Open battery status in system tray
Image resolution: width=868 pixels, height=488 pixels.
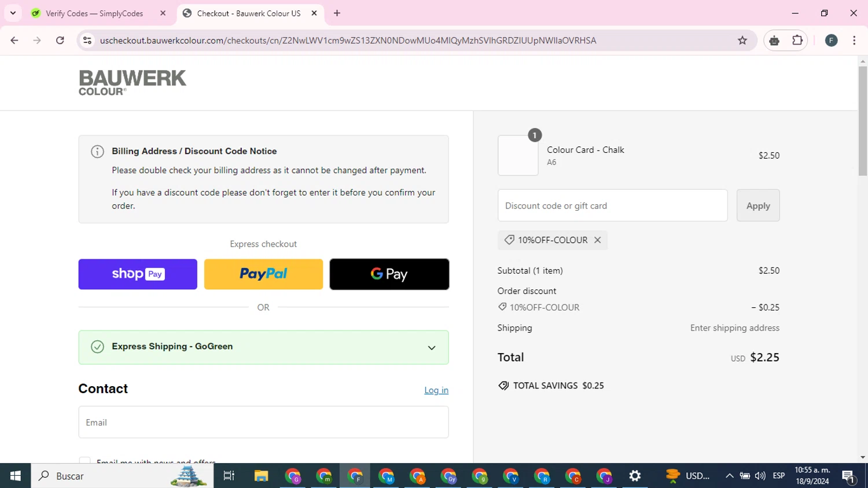click(745, 476)
